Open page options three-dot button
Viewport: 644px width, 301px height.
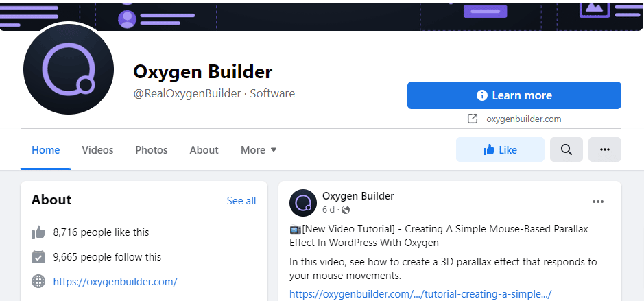coord(605,150)
